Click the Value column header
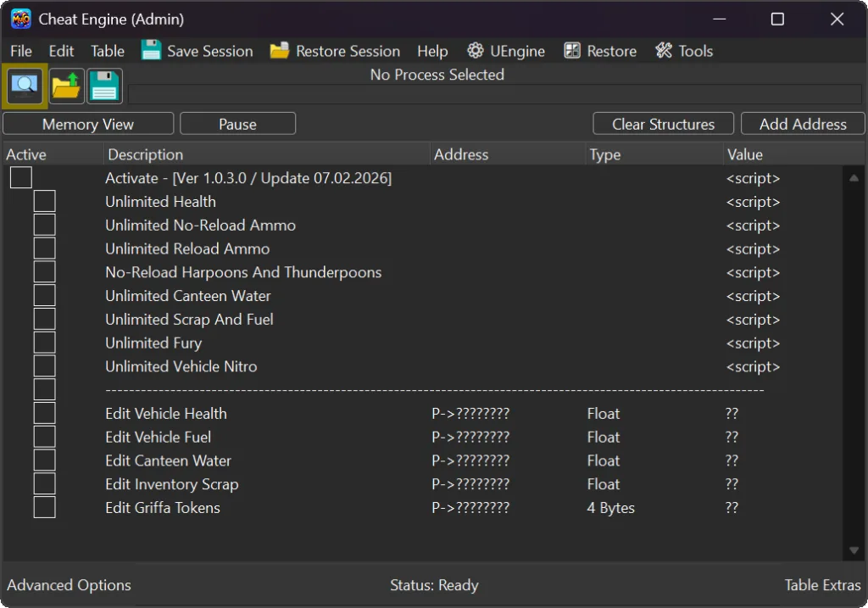Viewport: 868px width, 608px height. coord(794,154)
